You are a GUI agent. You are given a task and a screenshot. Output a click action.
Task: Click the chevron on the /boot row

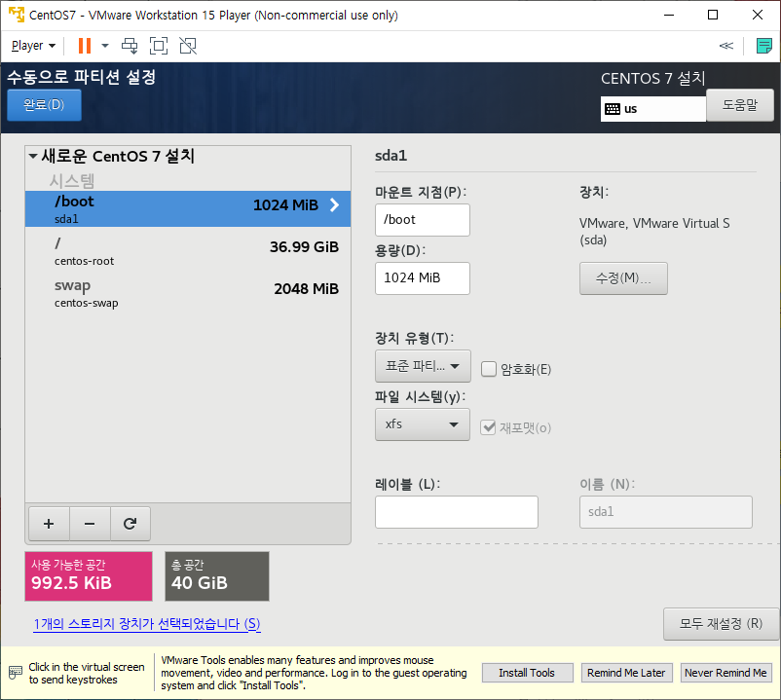point(335,205)
